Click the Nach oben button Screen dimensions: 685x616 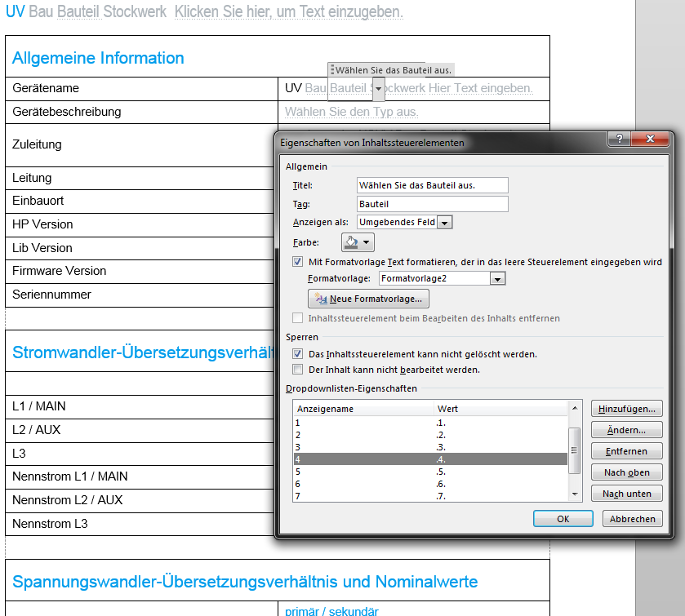(626, 472)
